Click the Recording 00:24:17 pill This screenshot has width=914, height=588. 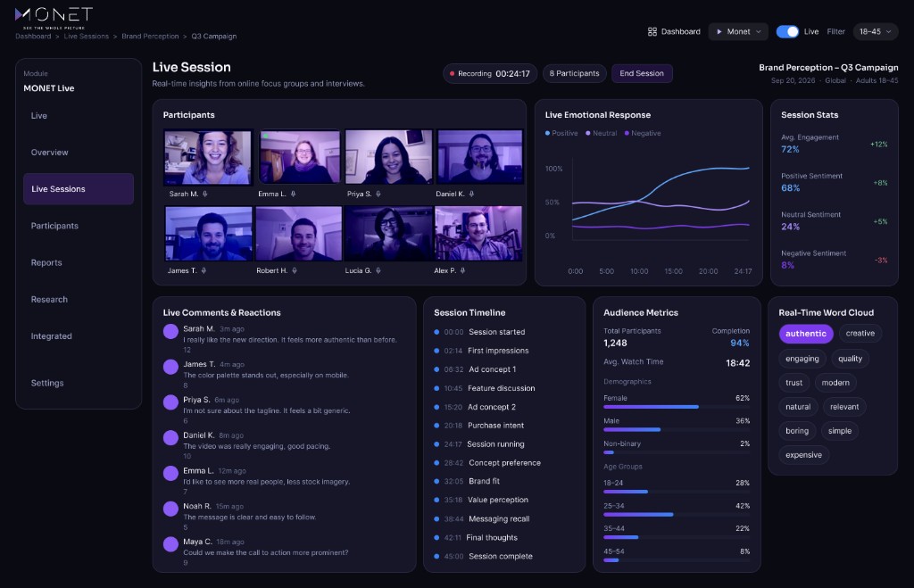point(490,73)
